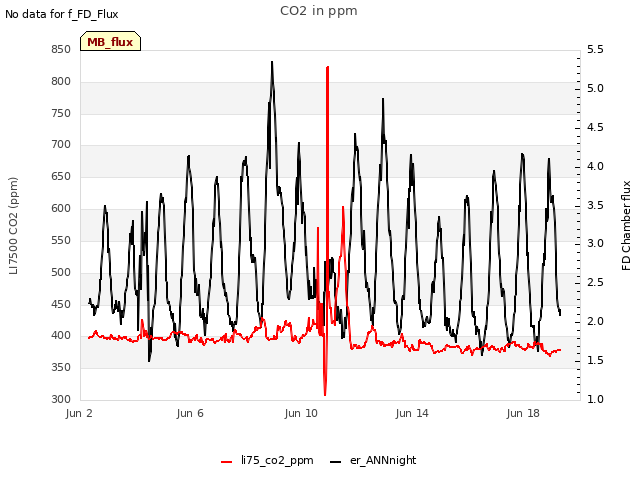Click the red spike minimum near 300 ppm
The image size is (640, 480).
[x=325, y=394]
